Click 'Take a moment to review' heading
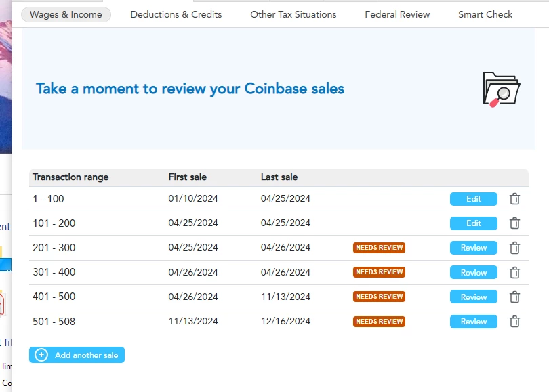Image resolution: width=549 pixels, height=392 pixels. [190, 89]
